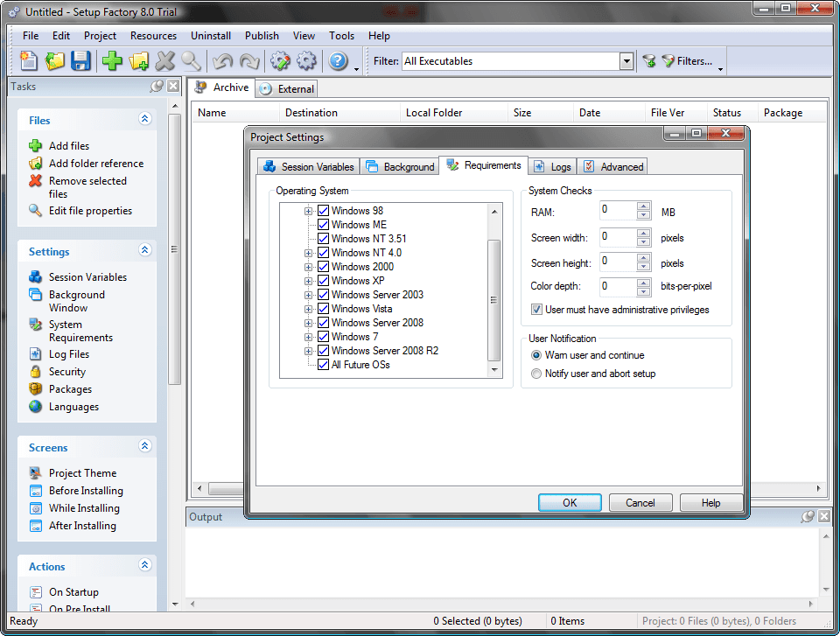This screenshot has height=636, width=840.
Task: Click the Languages globe icon
Action: pos(35,407)
